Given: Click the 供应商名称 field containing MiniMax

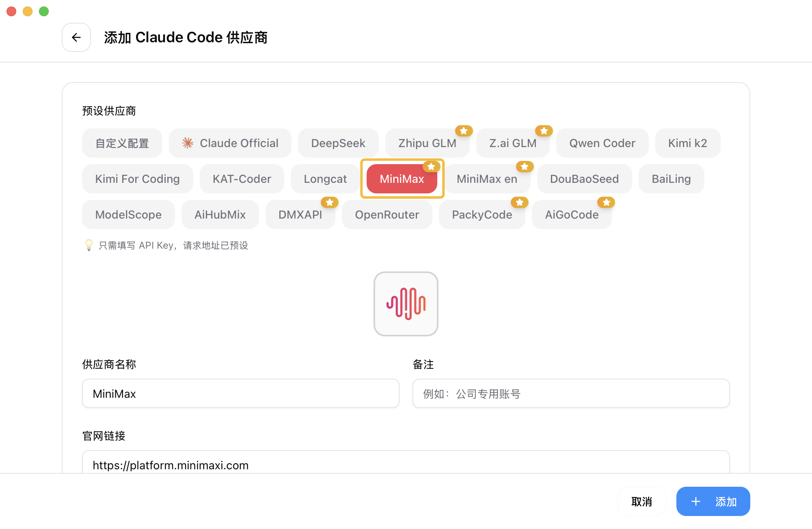Looking at the screenshot, I should (240, 393).
